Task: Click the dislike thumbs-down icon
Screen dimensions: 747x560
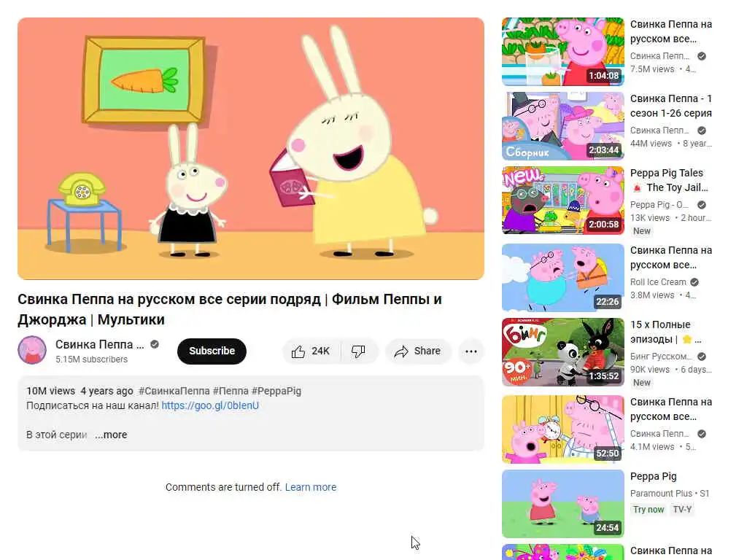Action: point(358,351)
